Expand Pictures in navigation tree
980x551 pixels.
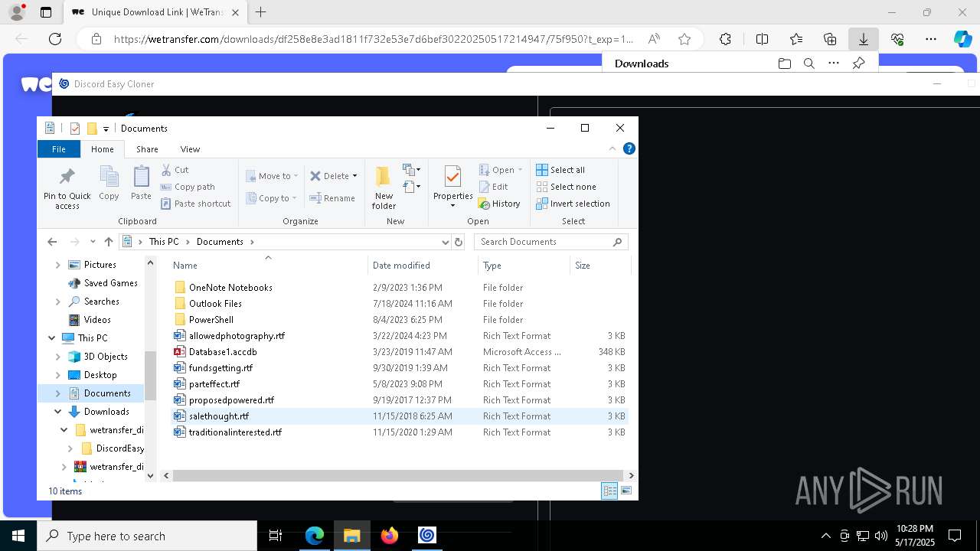tap(57, 265)
